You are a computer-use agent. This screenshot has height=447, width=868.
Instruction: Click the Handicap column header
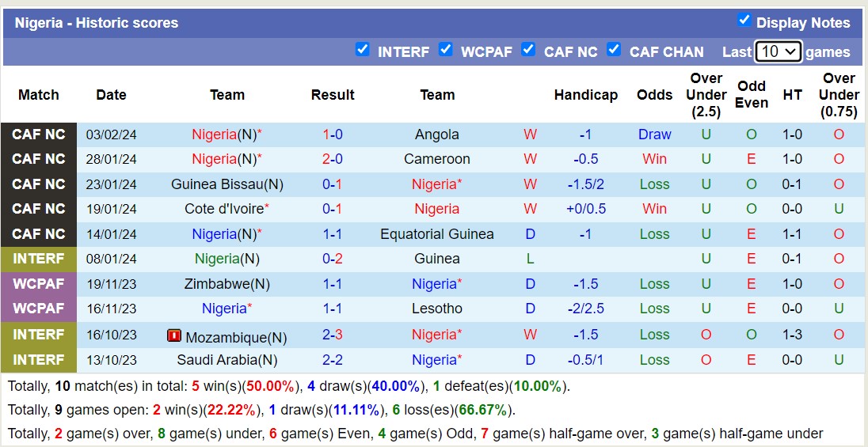[x=586, y=95]
